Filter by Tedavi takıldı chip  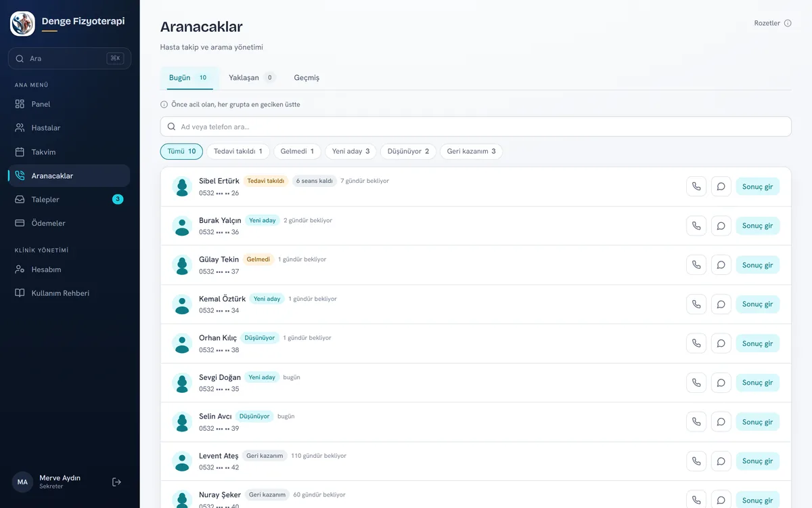238,151
